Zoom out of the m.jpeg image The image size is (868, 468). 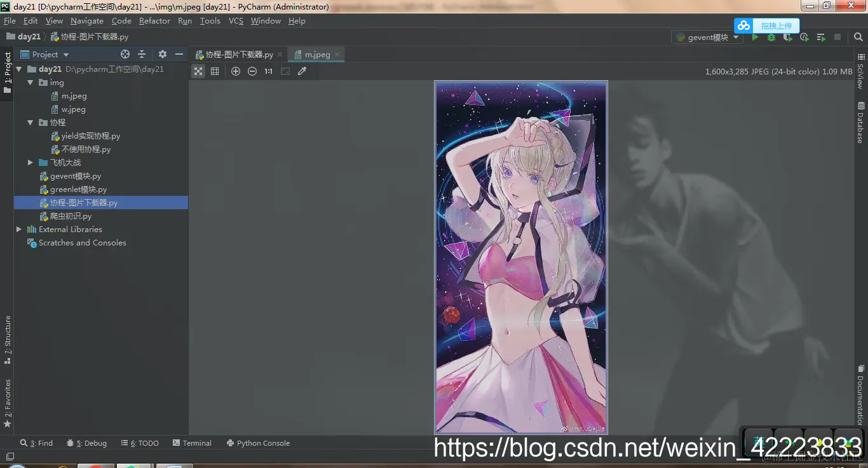coord(252,71)
